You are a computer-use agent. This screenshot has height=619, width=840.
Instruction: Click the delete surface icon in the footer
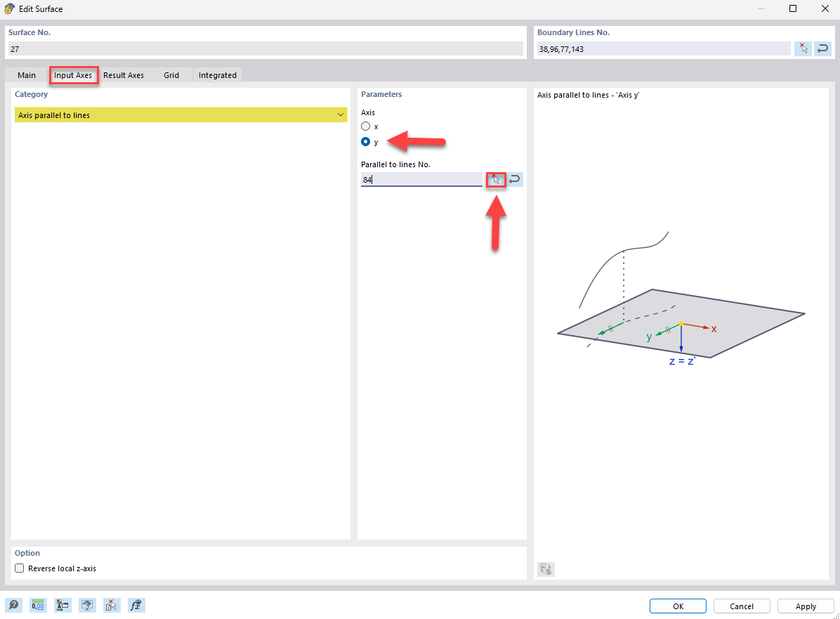112,605
